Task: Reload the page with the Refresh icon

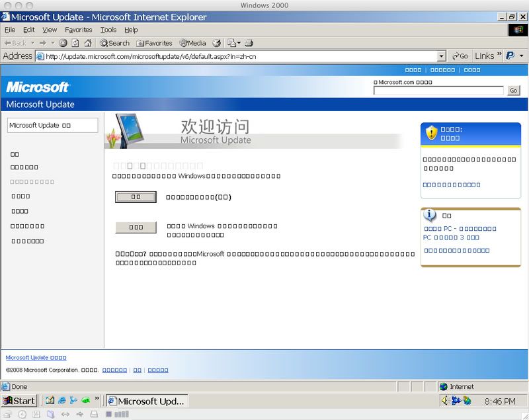Action: 75,43
